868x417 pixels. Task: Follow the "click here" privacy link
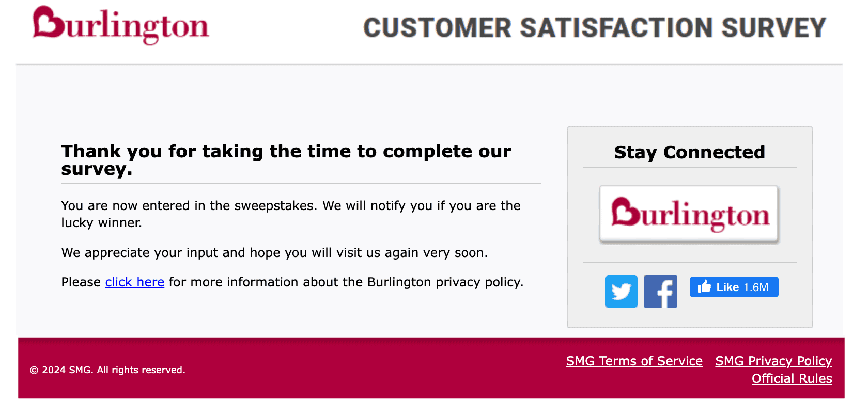[x=134, y=282]
